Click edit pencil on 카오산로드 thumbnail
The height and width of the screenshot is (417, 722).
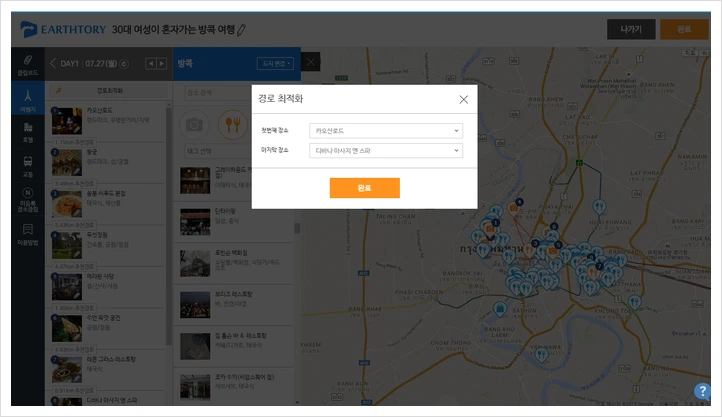tap(78, 129)
